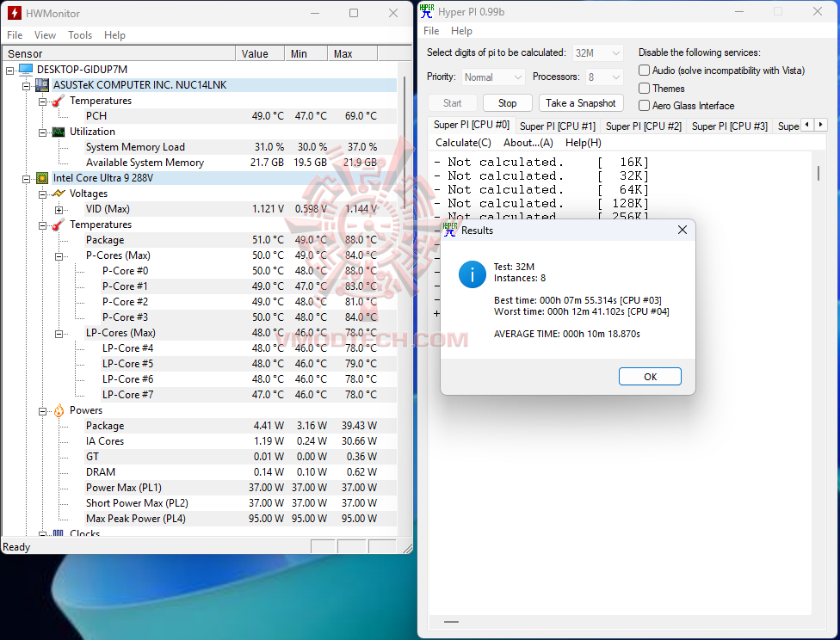Select the Super PI [CPU #0] tab

click(472, 125)
